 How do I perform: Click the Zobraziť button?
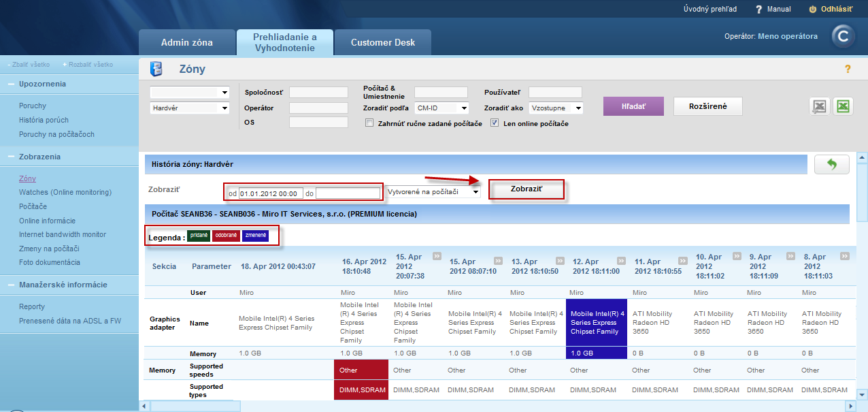[527, 189]
